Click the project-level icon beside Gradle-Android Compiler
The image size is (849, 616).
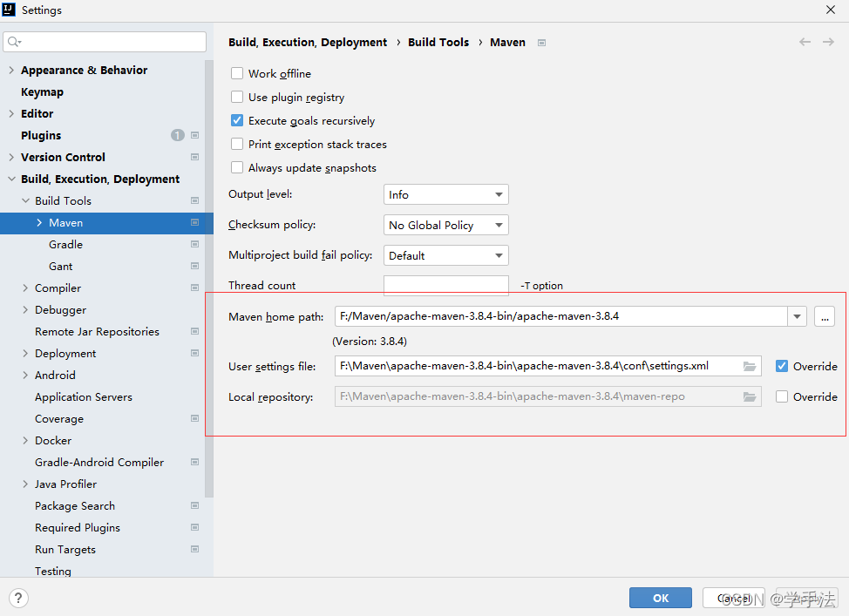coord(195,462)
